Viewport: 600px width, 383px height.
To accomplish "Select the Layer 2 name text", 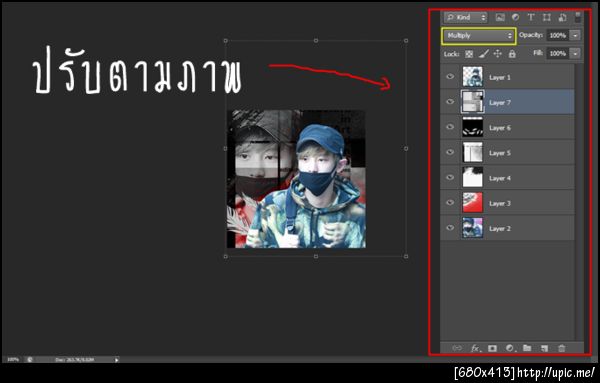I will coord(500,229).
